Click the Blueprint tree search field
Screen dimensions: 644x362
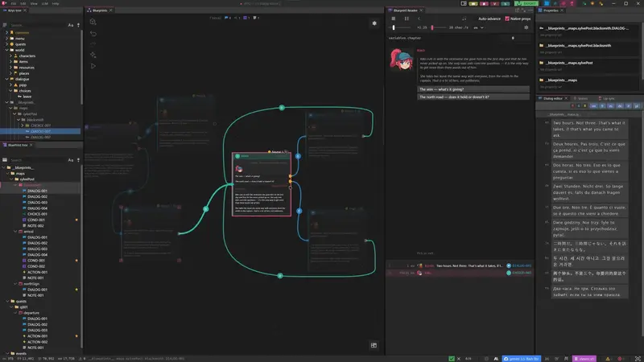pos(38,160)
